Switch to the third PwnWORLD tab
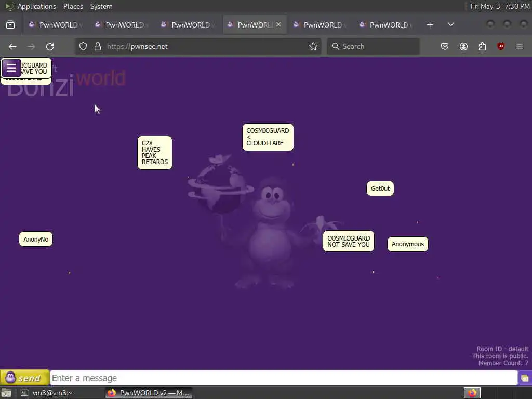Screen dimensions: 532x399 point(187,25)
